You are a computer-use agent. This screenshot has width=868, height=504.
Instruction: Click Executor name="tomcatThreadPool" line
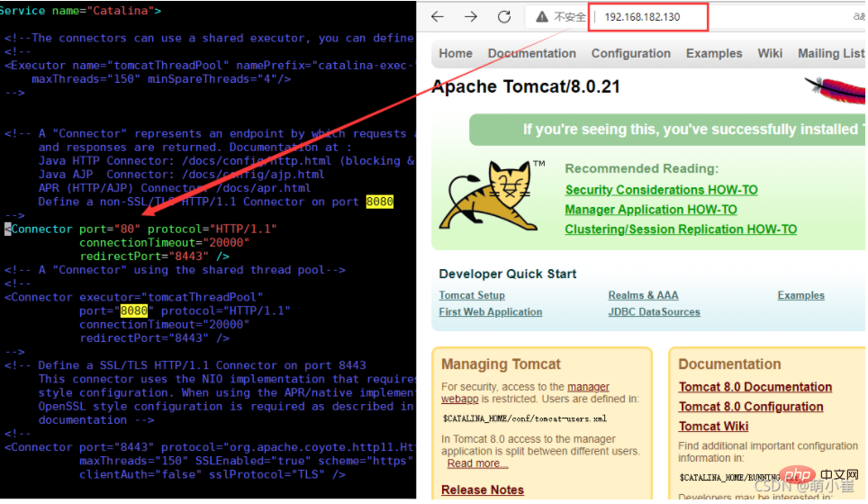(x=209, y=66)
